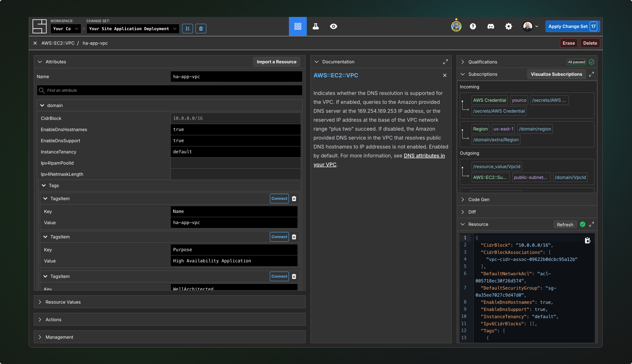Click the fork change set icon
The image size is (632, 364).
(x=188, y=28)
